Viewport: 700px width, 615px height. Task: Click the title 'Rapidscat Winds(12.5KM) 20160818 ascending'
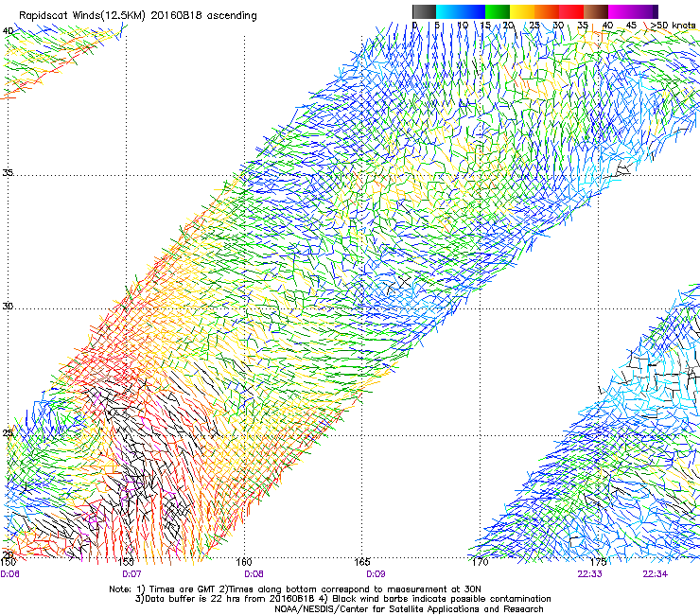pos(138,16)
